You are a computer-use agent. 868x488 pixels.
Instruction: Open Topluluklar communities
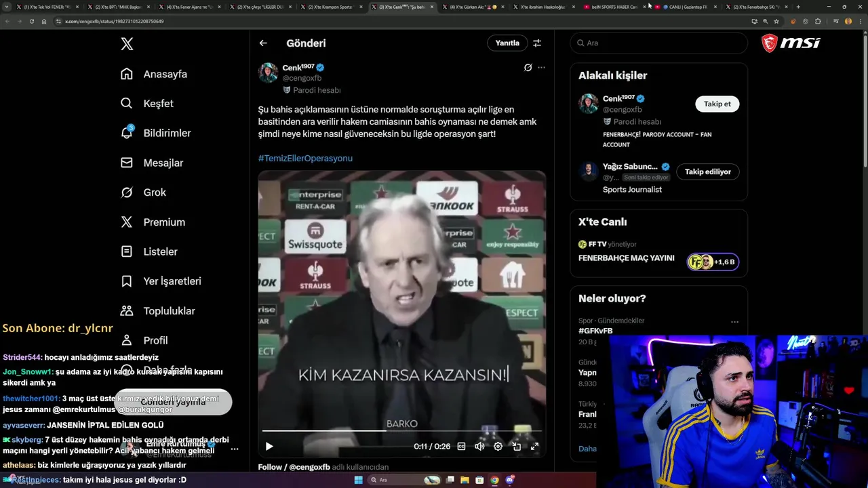(158, 311)
